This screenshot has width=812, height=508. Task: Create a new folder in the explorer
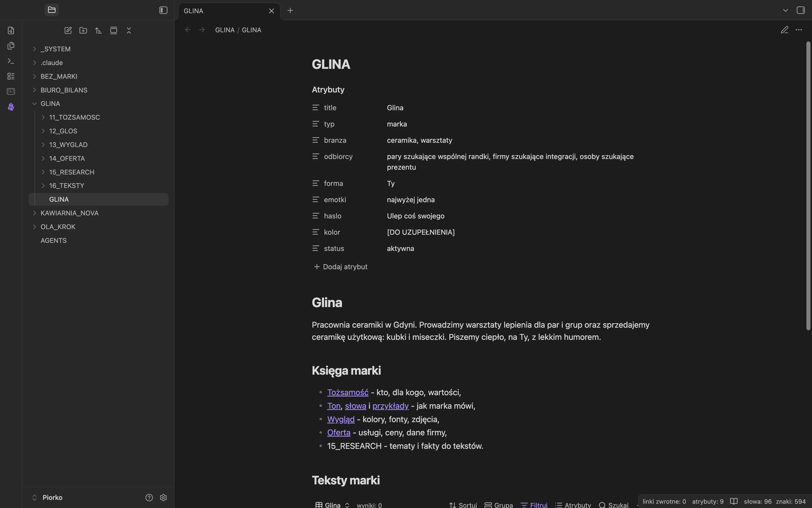(83, 30)
